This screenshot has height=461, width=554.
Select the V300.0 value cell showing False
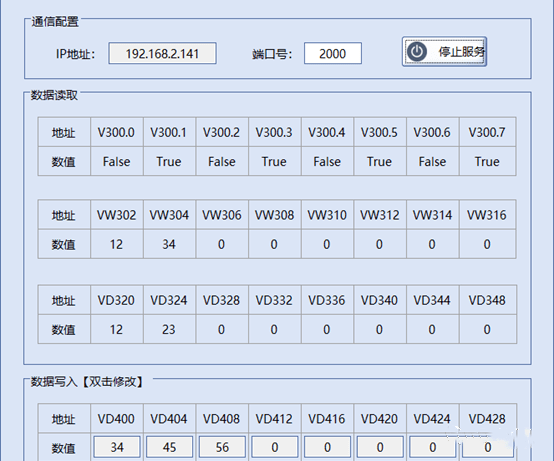(117, 161)
